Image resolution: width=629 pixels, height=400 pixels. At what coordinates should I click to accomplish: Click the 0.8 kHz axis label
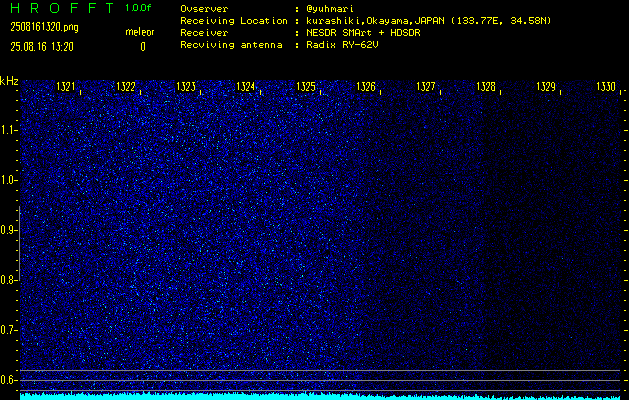point(8,280)
